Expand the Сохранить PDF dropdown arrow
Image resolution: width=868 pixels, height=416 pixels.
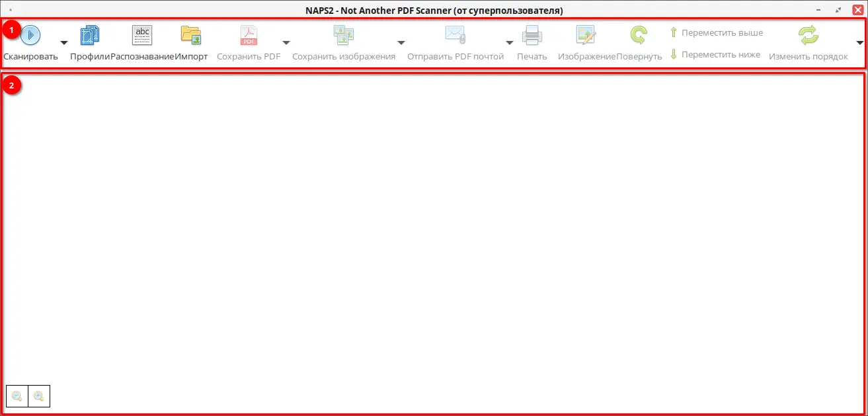(x=286, y=43)
